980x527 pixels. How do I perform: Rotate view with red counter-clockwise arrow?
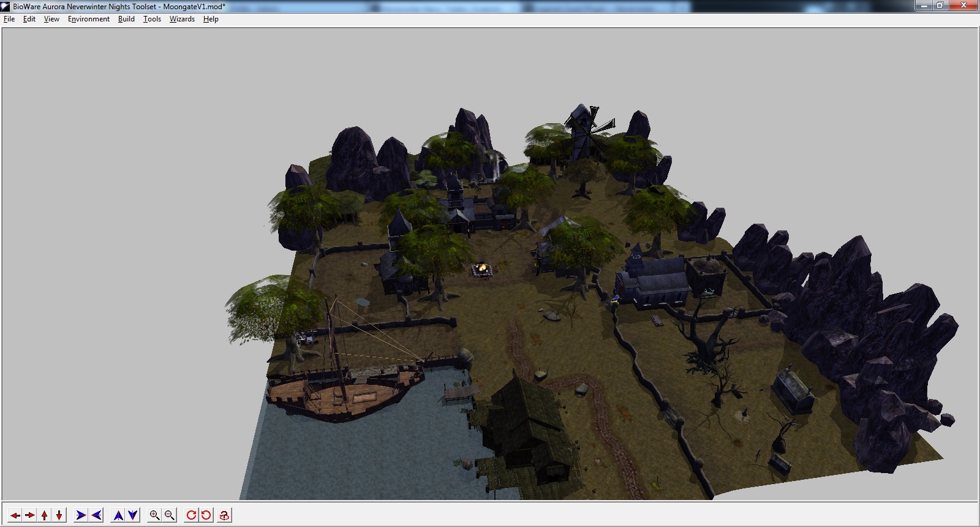coord(206,515)
